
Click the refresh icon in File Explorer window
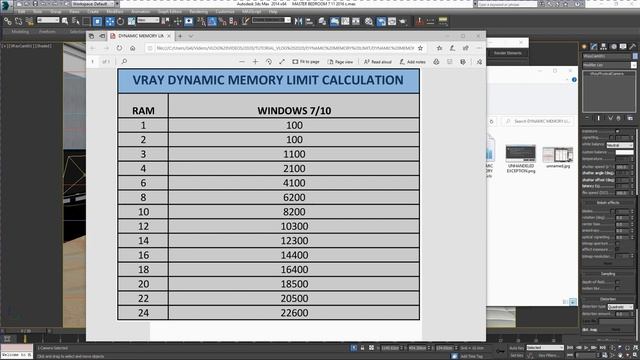coord(491,121)
